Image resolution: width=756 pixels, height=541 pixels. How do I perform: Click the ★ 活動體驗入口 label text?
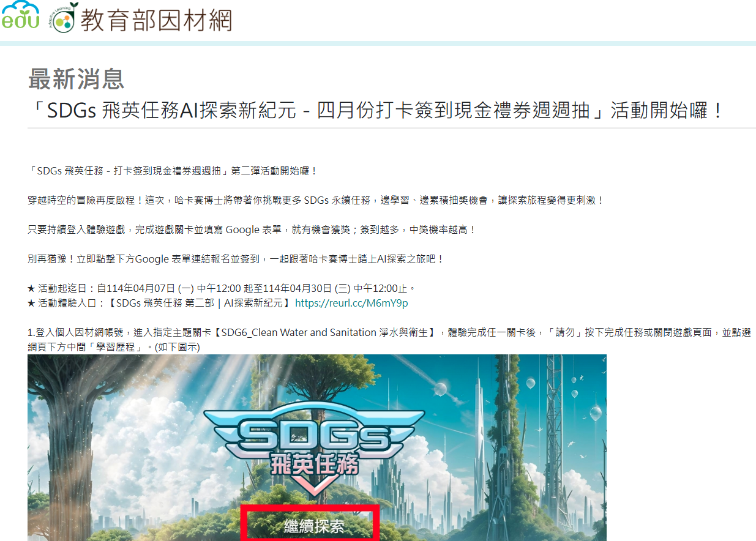click(x=67, y=303)
